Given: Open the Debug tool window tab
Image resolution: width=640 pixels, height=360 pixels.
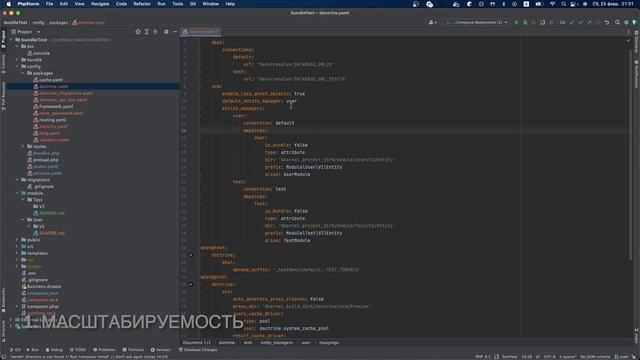Looking at the screenshot, I should [x=54, y=350].
